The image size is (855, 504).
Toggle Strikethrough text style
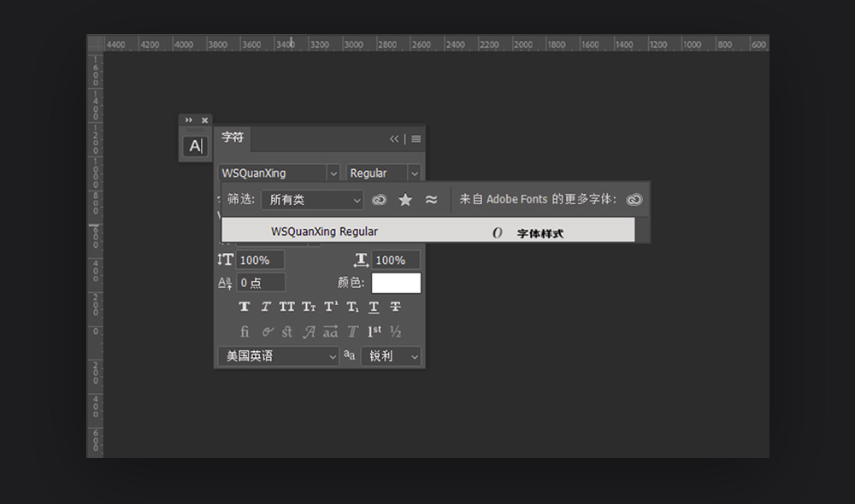pos(395,307)
